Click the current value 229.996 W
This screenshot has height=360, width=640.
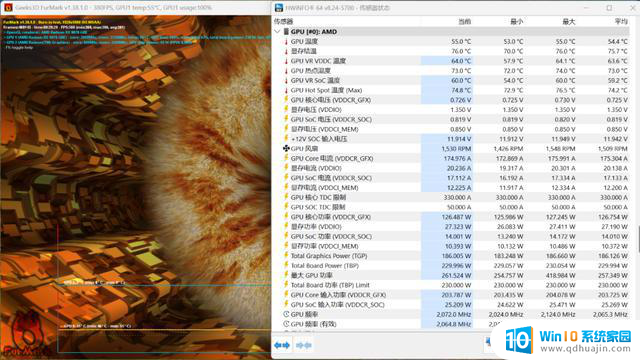(x=456, y=266)
